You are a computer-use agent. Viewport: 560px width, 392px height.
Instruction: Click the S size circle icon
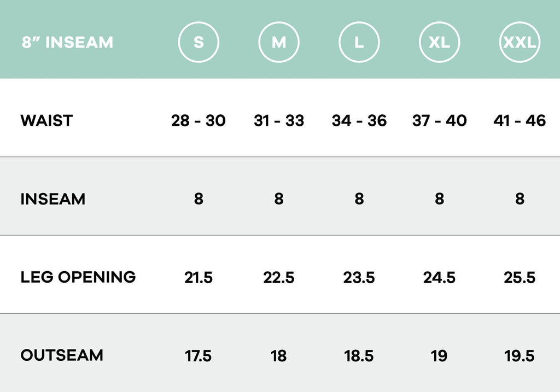(x=199, y=42)
